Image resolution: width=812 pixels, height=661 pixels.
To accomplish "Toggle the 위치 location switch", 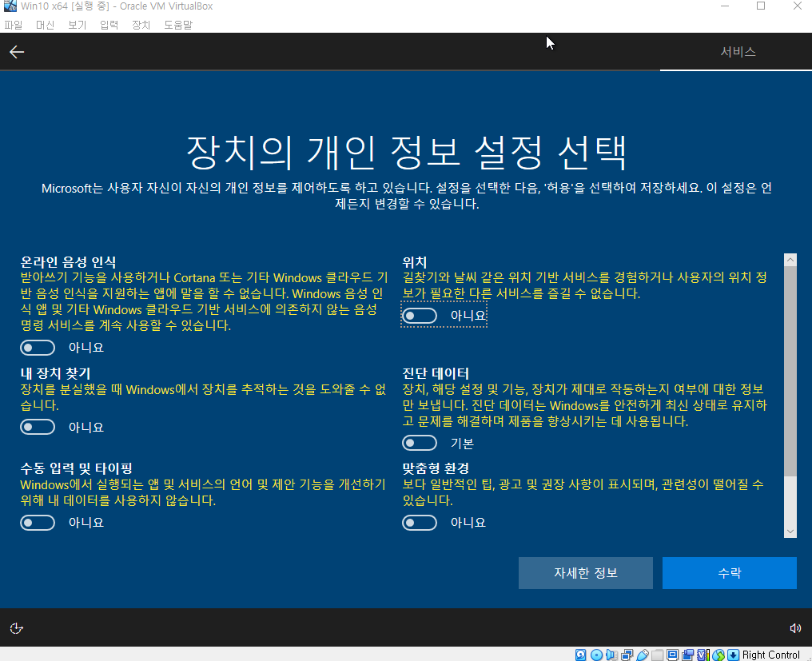I will pyautogui.click(x=420, y=316).
